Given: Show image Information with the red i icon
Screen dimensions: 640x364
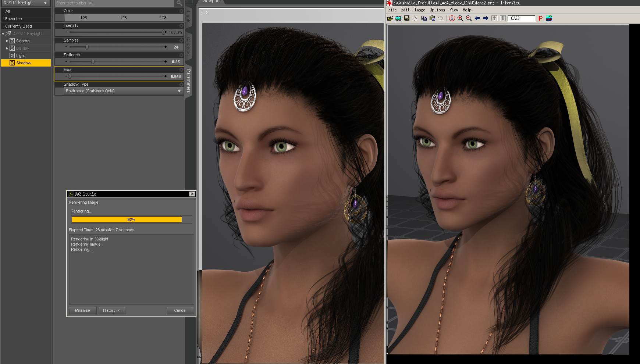Looking at the screenshot, I should tap(452, 18).
